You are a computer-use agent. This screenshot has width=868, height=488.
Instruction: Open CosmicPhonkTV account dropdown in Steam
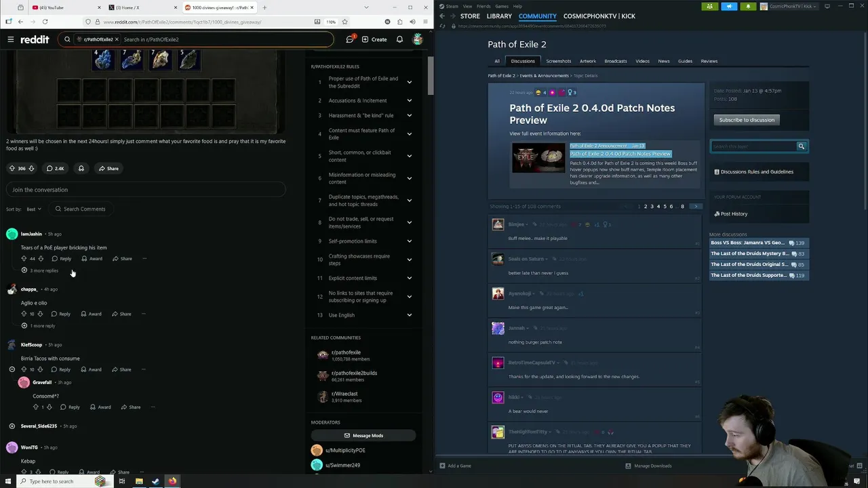click(788, 6)
